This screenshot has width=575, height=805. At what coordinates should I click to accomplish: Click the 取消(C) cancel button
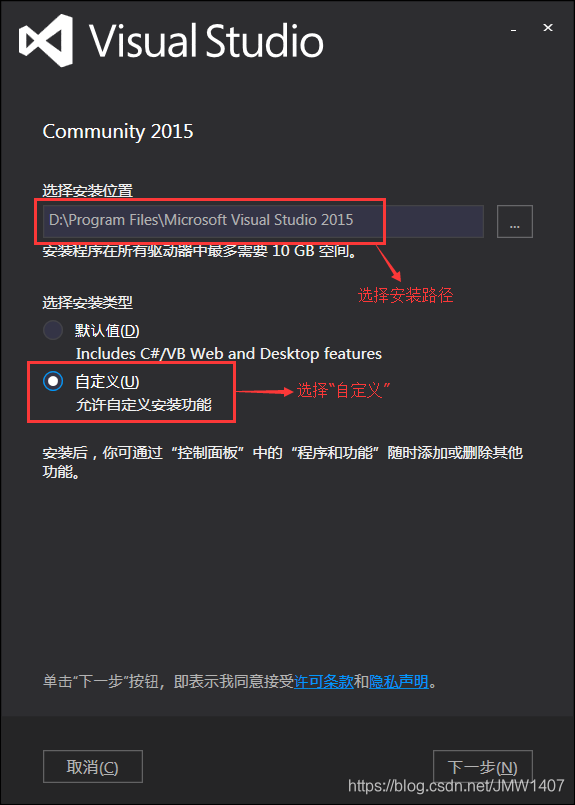pos(93,766)
